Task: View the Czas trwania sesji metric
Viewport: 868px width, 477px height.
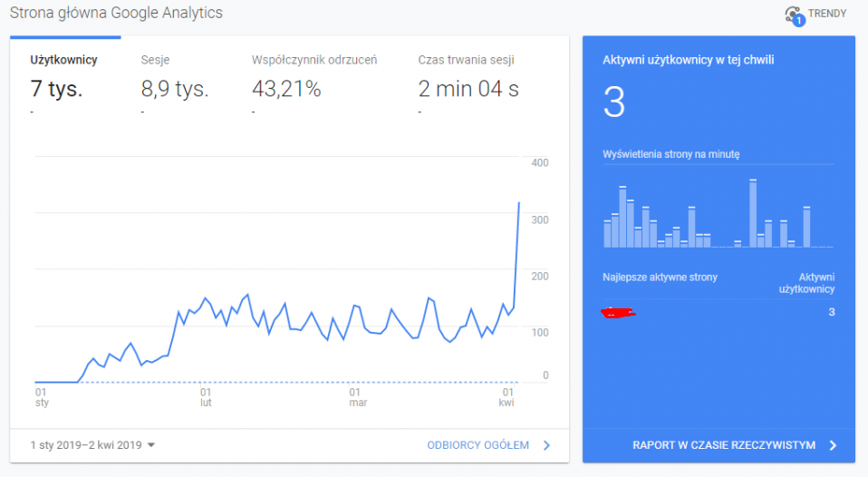Action: point(467,61)
